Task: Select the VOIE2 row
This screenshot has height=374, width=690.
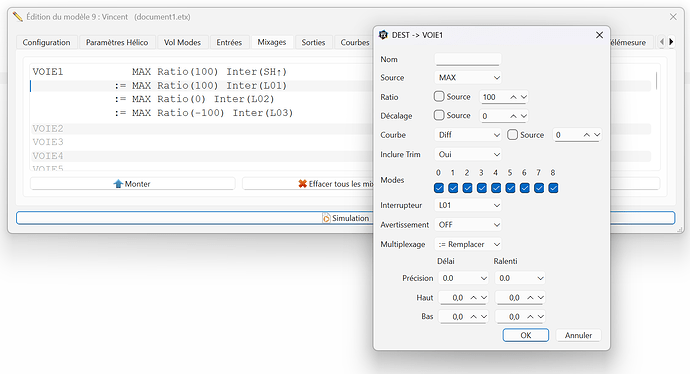Action: 202,129
